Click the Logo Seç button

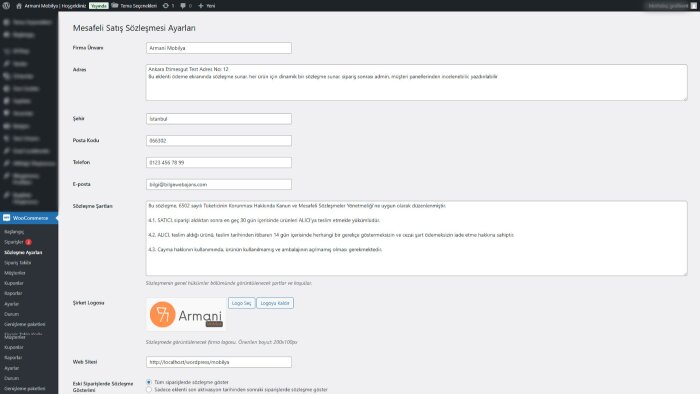242,303
